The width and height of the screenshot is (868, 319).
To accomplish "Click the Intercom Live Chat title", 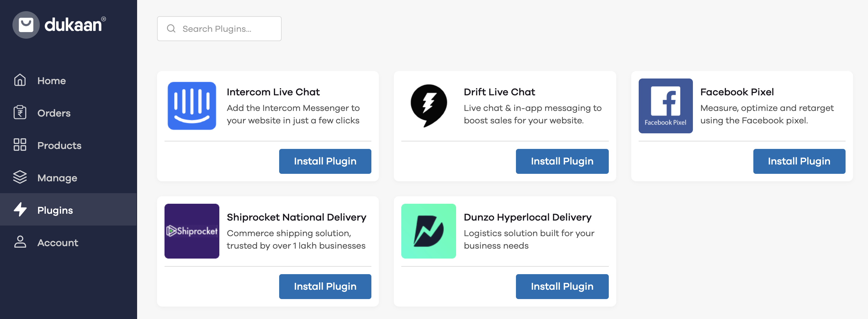I will [273, 92].
